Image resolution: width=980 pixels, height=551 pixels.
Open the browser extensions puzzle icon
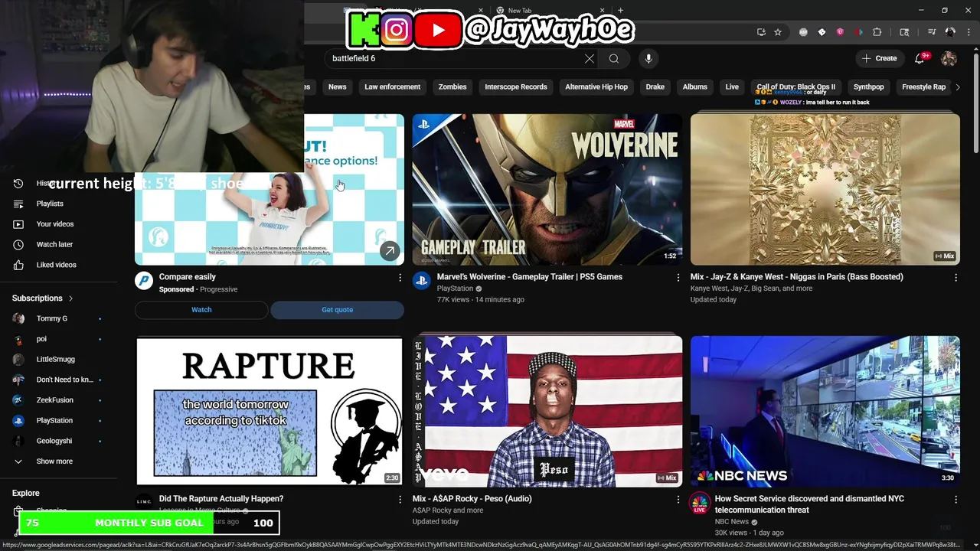[x=877, y=32]
